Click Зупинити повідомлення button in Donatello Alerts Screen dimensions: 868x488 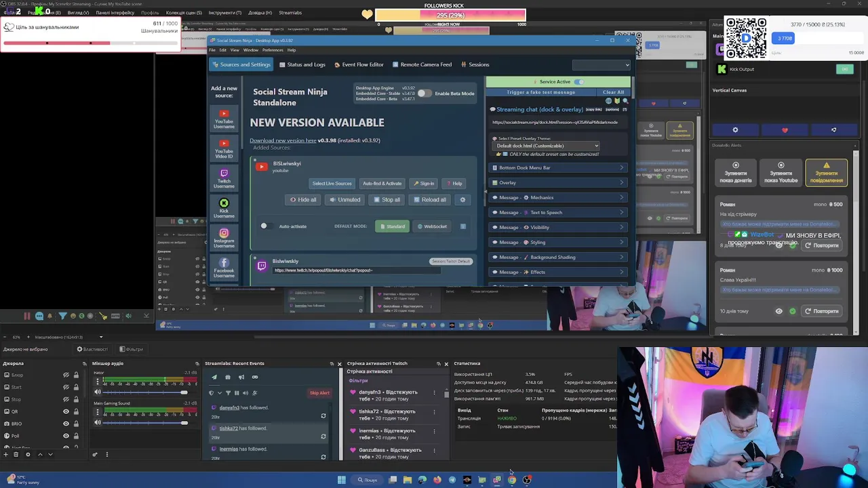coord(826,172)
